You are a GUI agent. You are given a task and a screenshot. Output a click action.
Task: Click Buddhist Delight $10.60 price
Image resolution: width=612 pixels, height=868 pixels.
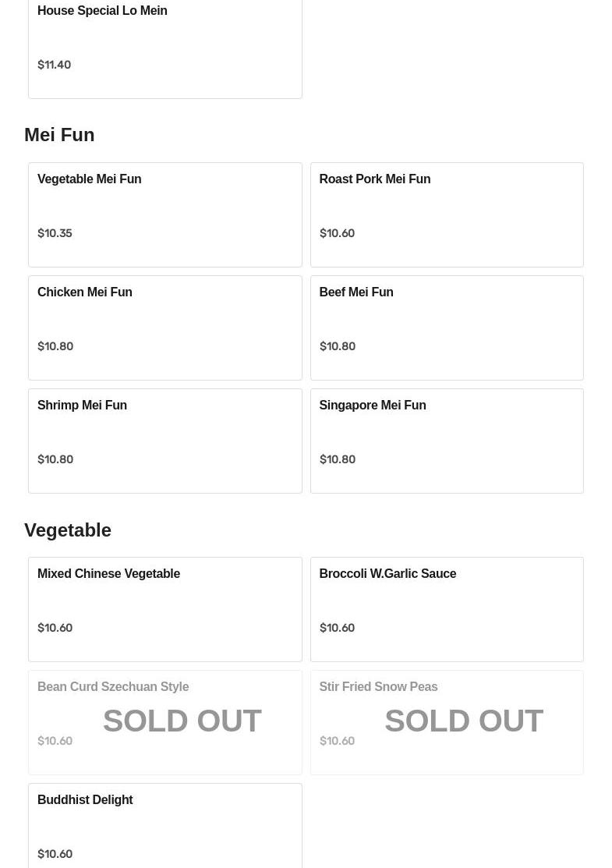coord(55,854)
